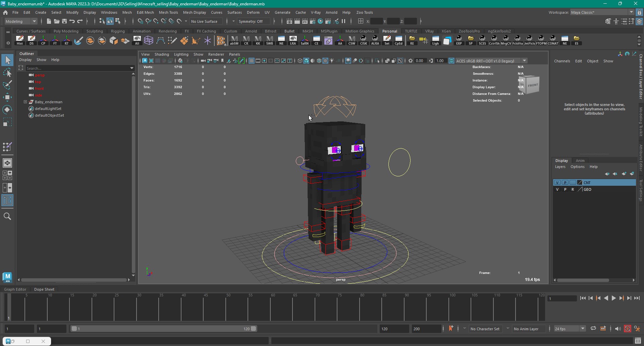Click the CONAT shelf icon
The image size is (644, 346).
point(553,40)
